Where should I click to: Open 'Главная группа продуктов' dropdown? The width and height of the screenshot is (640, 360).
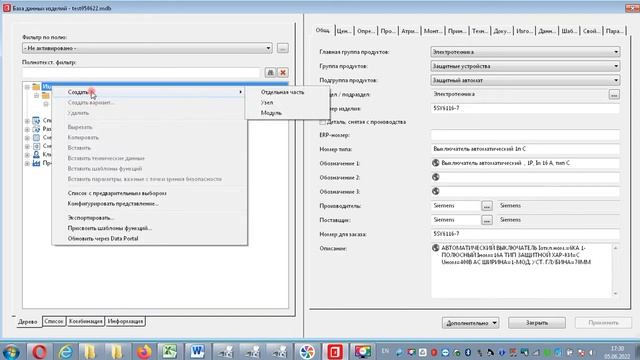tap(616, 52)
